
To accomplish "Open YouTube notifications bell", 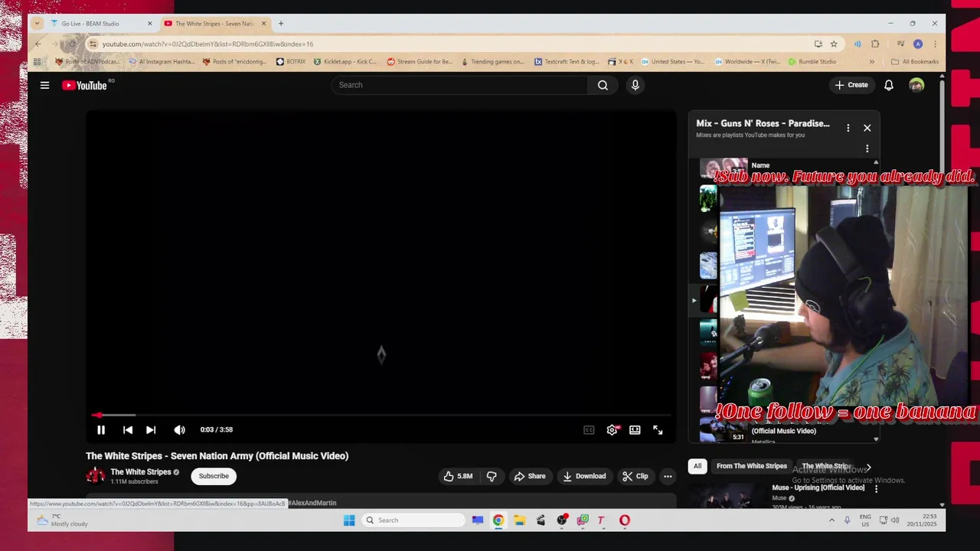I will point(888,85).
